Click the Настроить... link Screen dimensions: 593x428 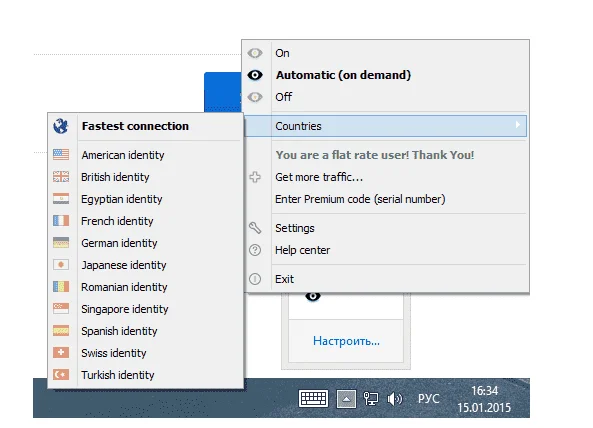[x=346, y=341]
